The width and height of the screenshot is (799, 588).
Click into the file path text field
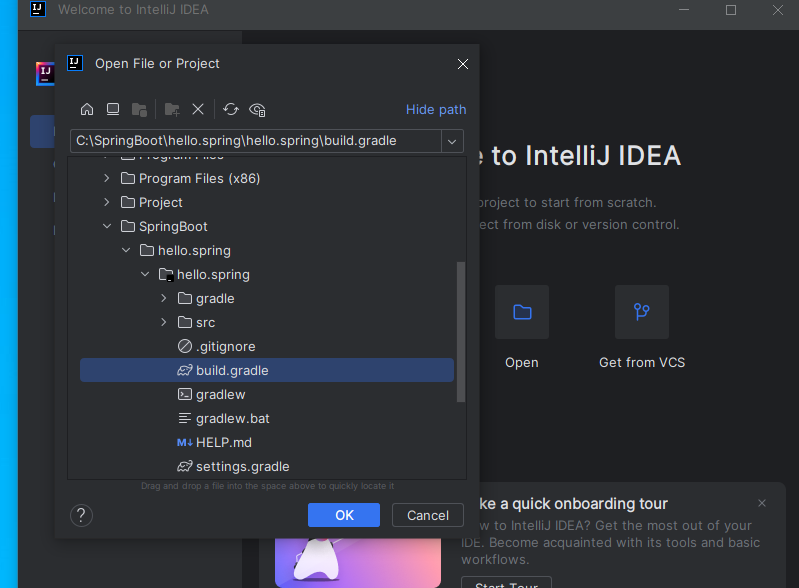256,141
